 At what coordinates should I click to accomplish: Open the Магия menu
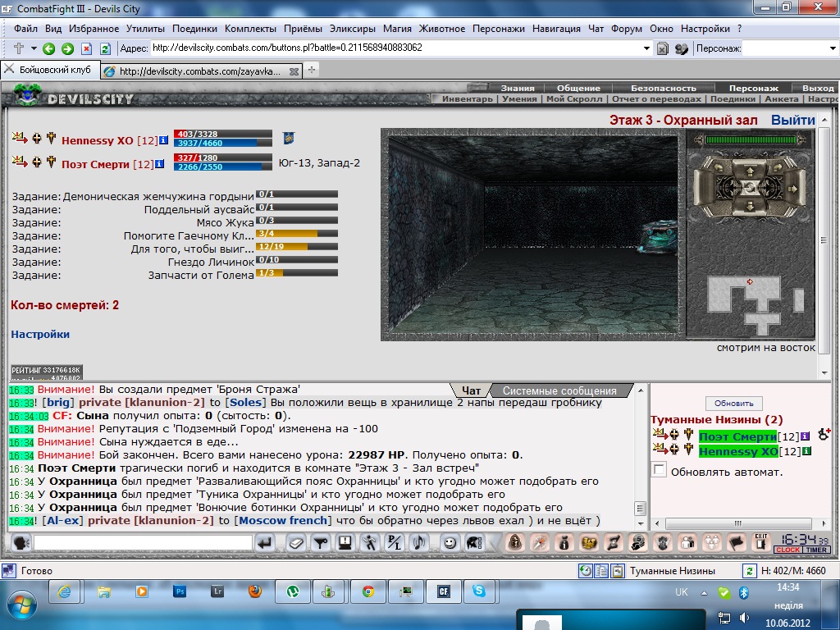(397, 29)
